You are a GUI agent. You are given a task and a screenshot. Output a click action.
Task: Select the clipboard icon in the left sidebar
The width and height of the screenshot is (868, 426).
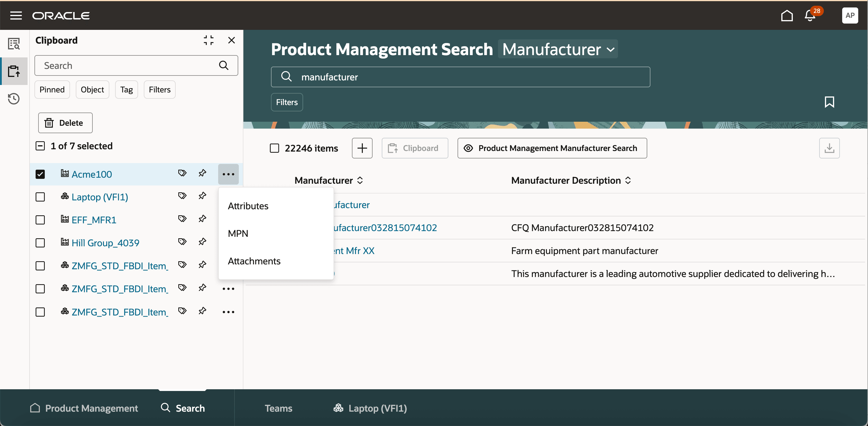pyautogui.click(x=14, y=71)
